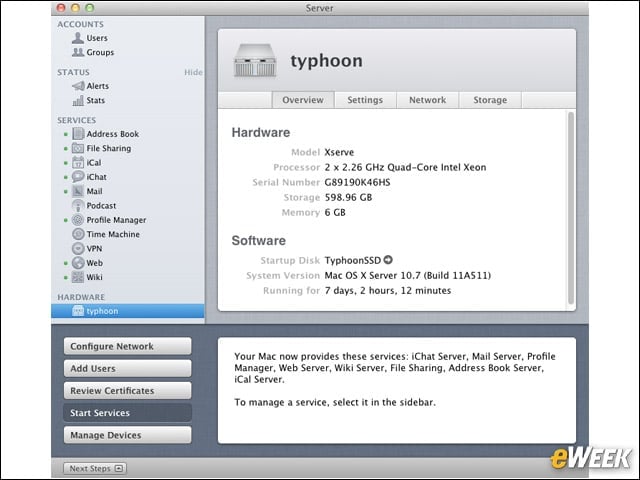This screenshot has width=640, height=480.
Task: Select the Address Book label
Action: tap(113, 134)
